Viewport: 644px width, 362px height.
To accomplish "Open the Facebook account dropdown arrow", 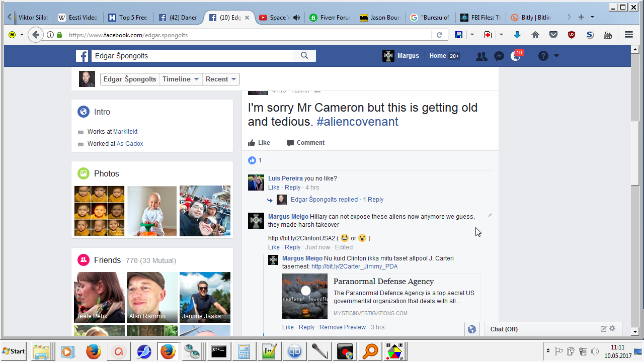I will (x=556, y=56).
